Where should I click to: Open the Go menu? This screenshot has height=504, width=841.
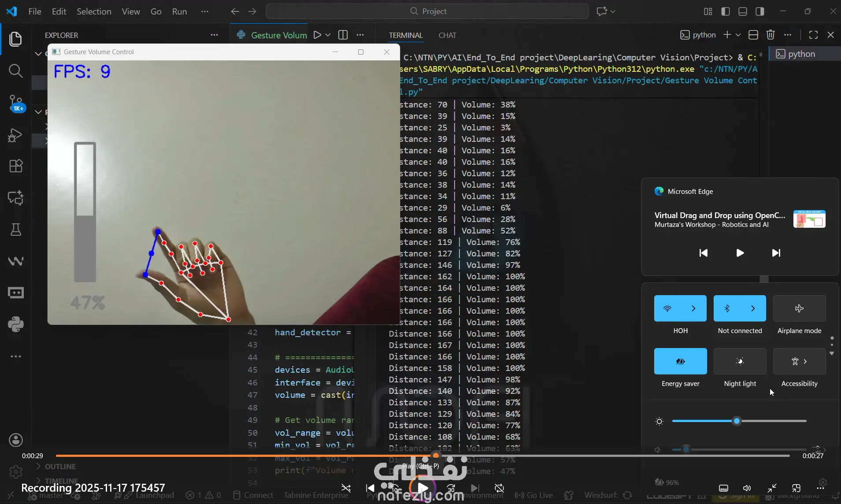156,11
